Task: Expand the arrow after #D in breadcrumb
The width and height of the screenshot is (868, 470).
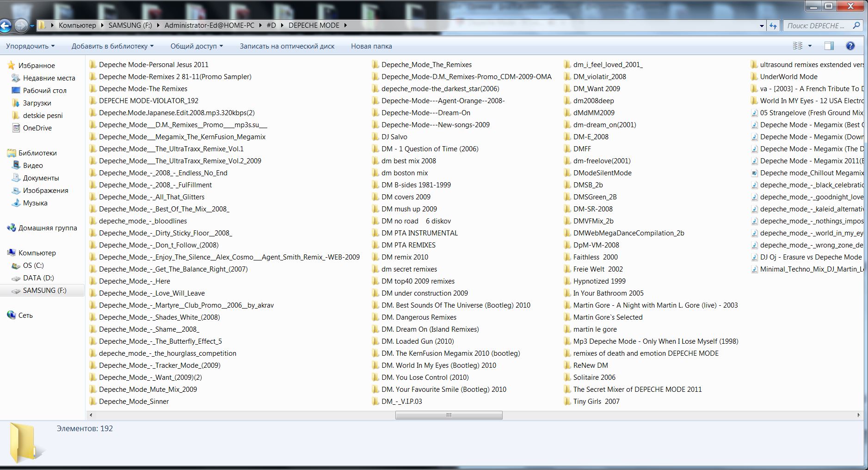Action: [283, 25]
